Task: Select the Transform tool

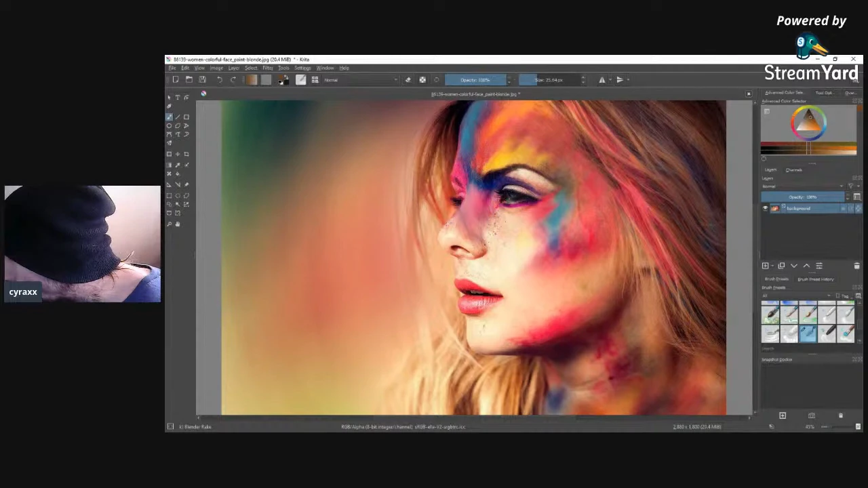Action: coord(170,155)
